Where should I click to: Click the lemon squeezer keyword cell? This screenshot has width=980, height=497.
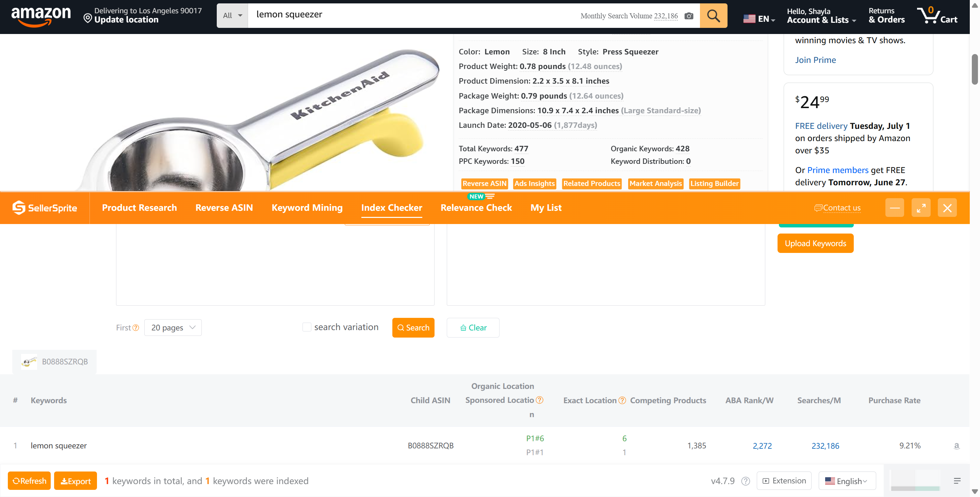pyautogui.click(x=59, y=445)
